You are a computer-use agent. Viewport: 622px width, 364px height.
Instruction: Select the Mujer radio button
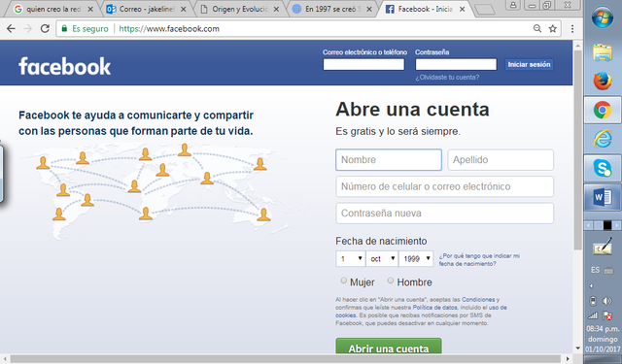click(x=343, y=281)
